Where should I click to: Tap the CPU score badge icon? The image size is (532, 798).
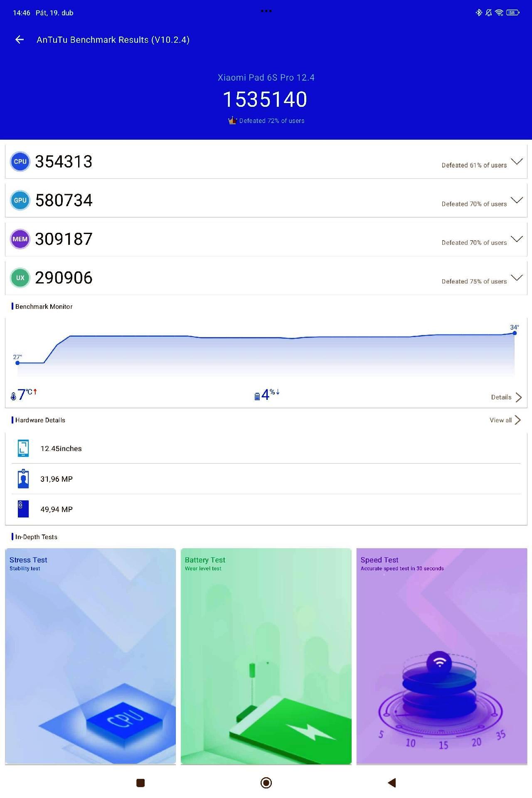[x=20, y=162]
